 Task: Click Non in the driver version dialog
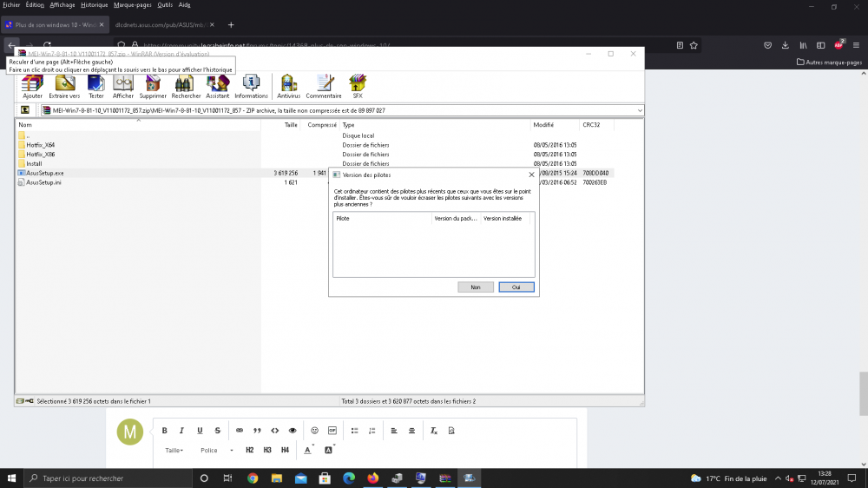(x=475, y=287)
